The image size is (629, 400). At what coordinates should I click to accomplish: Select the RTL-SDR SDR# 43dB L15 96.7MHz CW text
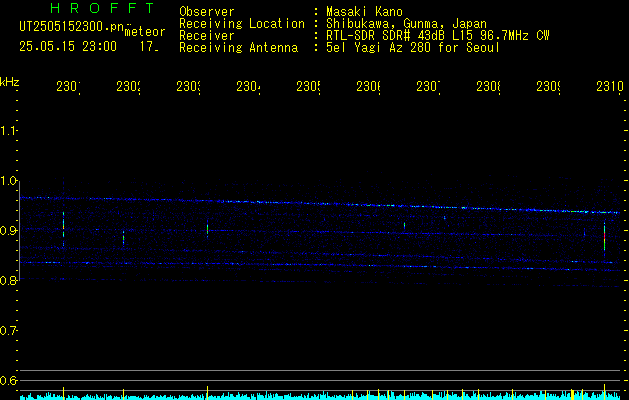coord(438,36)
